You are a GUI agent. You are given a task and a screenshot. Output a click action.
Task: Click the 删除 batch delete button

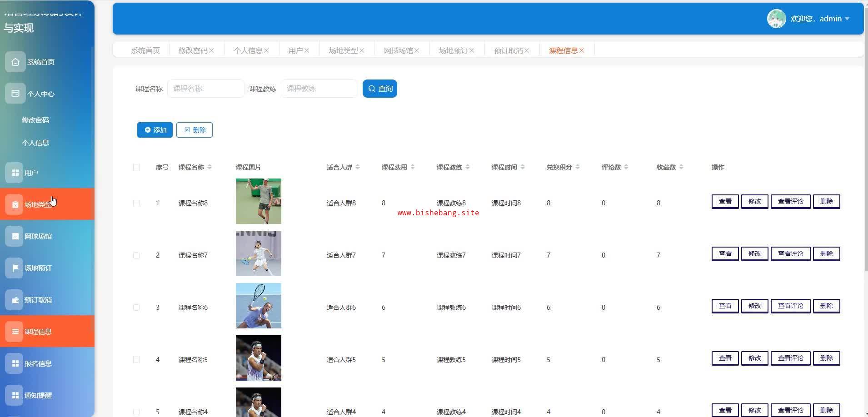coord(195,130)
